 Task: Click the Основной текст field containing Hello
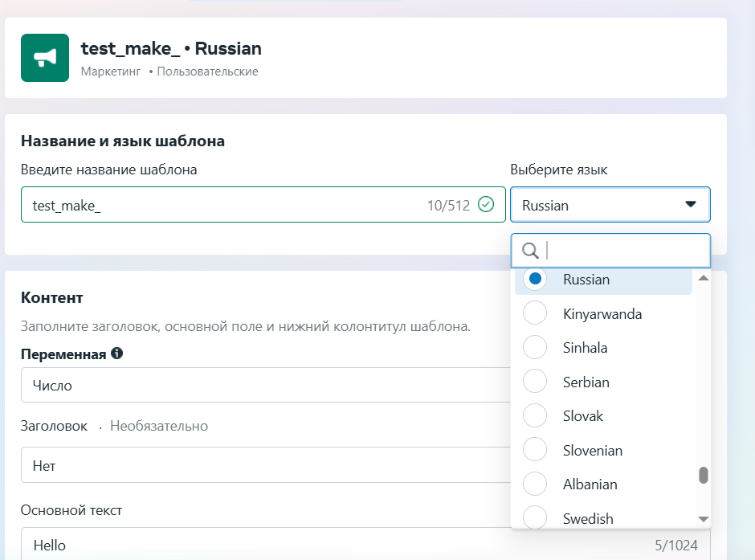coord(365,544)
